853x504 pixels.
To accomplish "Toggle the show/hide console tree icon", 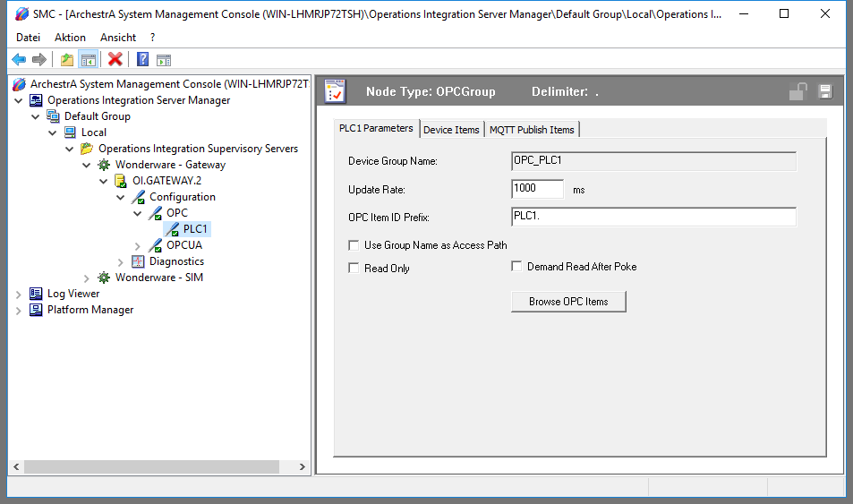I will click(88, 60).
